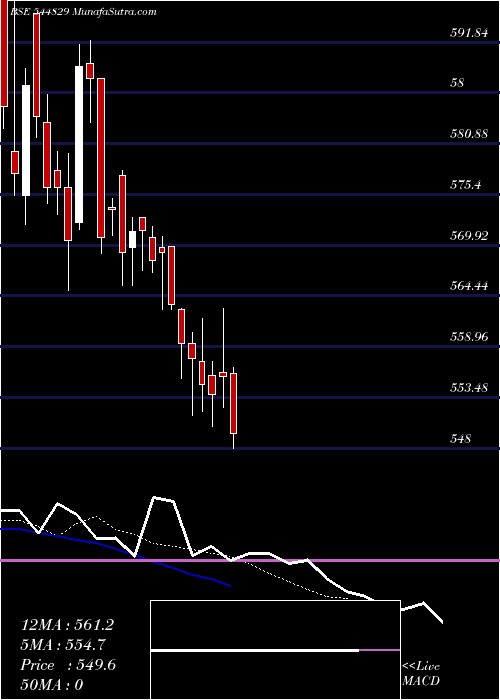The width and height of the screenshot is (500, 700).
Task: Click the 553.48 price axis label
Action: pos(468,388)
